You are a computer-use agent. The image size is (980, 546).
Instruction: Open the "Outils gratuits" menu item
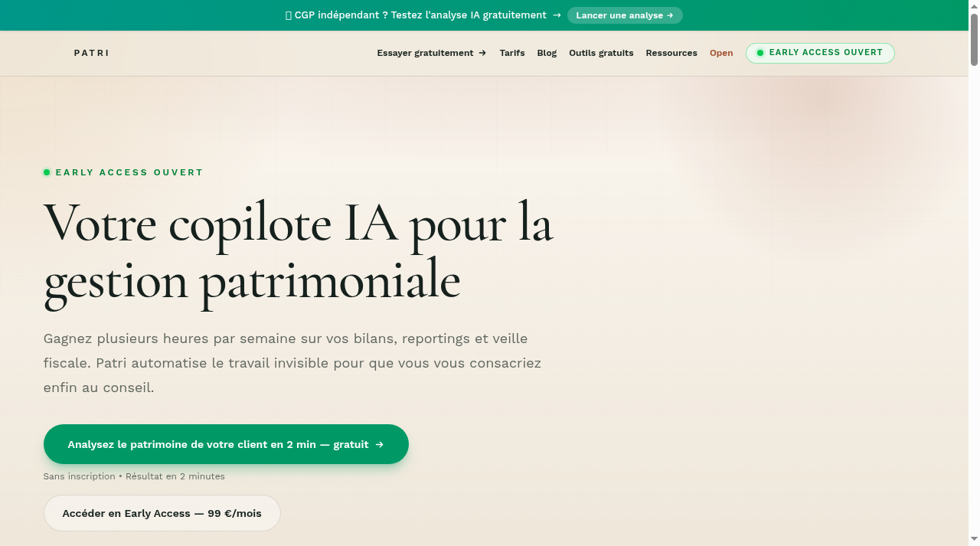(x=601, y=53)
